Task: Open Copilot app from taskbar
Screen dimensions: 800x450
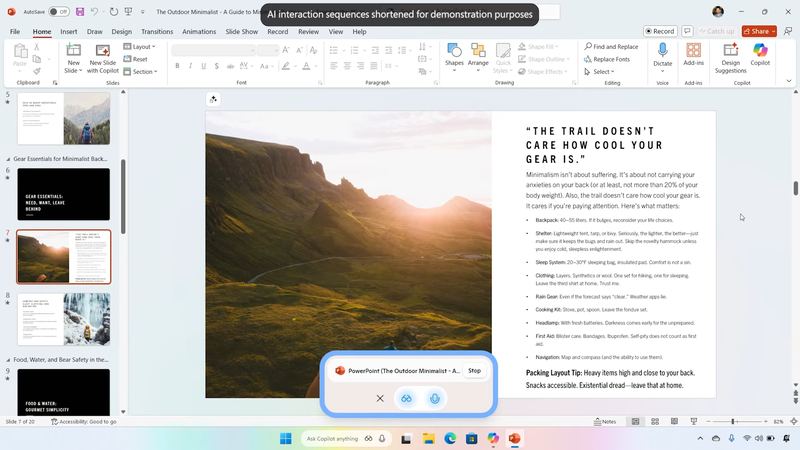Action: click(493, 438)
